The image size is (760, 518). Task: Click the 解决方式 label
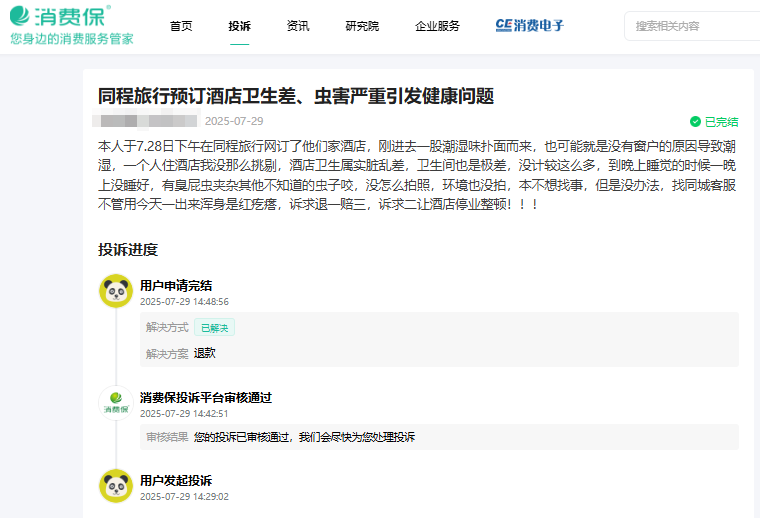pyautogui.click(x=167, y=328)
